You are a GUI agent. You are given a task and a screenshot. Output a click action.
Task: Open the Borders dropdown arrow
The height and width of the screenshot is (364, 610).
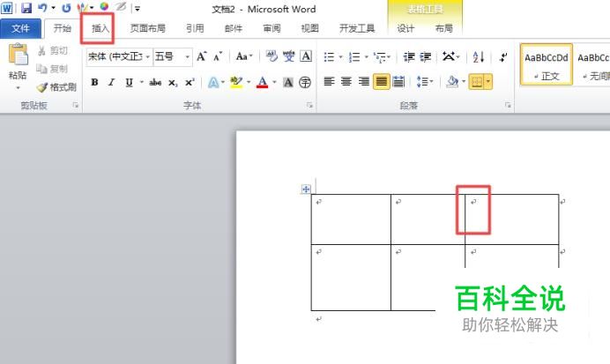pyautogui.click(x=488, y=82)
